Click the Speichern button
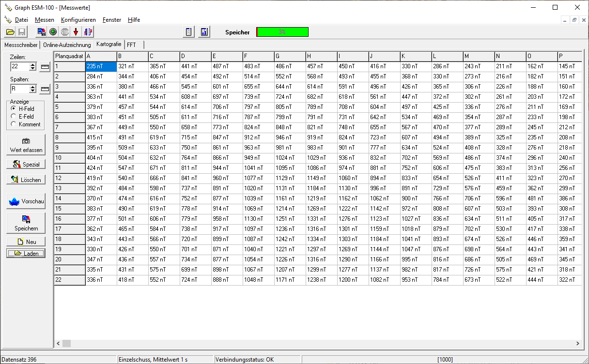Screen dimensions: 589x364 coord(26,223)
